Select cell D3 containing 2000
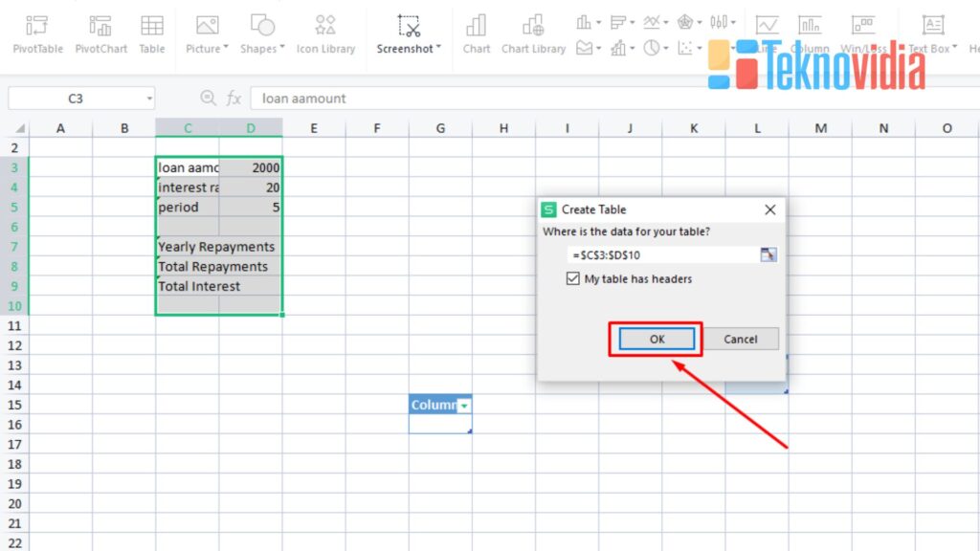 click(251, 166)
